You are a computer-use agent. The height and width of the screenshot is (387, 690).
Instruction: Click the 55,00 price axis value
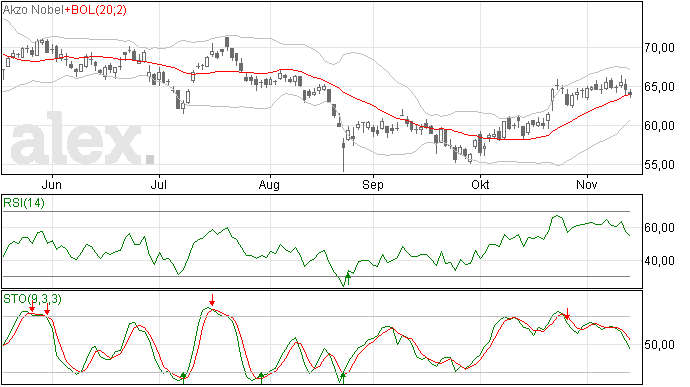point(659,165)
